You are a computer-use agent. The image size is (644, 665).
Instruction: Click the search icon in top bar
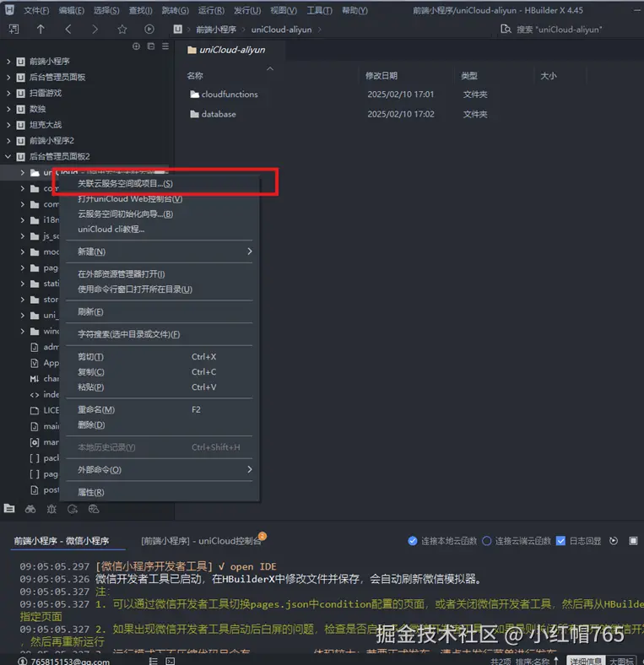coord(506,29)
